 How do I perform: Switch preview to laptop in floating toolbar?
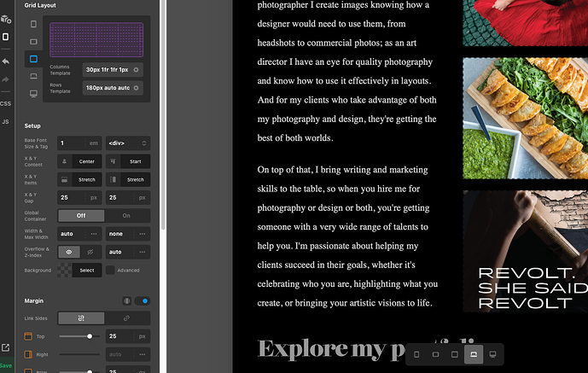click(x=474, y=354)
